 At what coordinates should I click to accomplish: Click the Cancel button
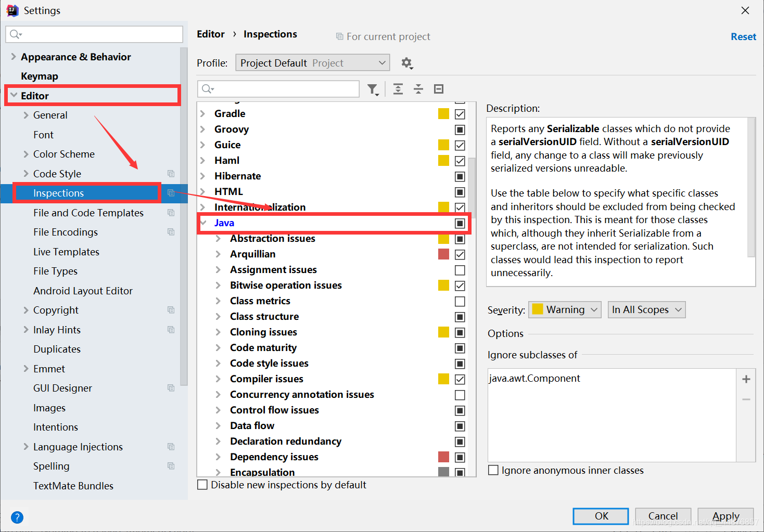point(663,516)
